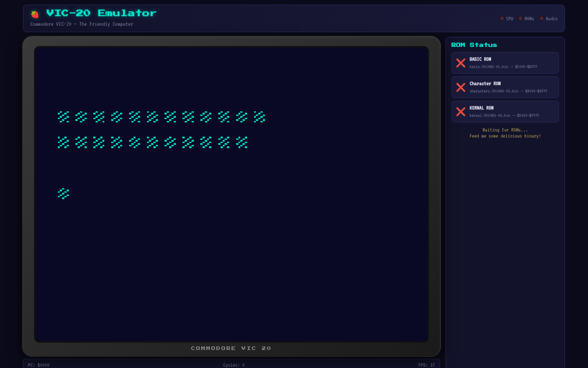Screen dimensions: 588x368
Task: Click the Waiting for ROMs message
Action: 505,130
